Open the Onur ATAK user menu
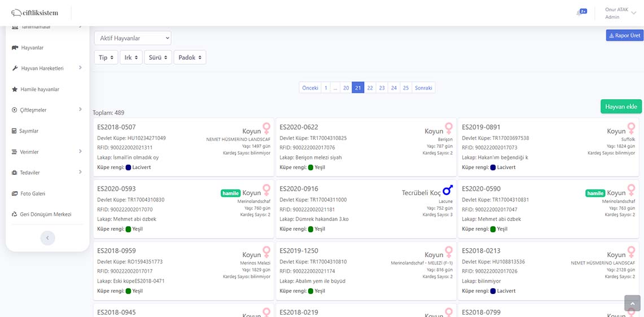Viewport: 644px width, 317px height. click(x=619, y=13)
